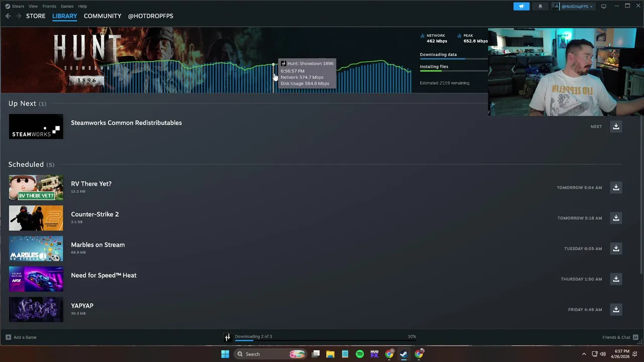
Task: Click the TUESDAY 6:05 AM schedule time
Action: pos(583,248)
